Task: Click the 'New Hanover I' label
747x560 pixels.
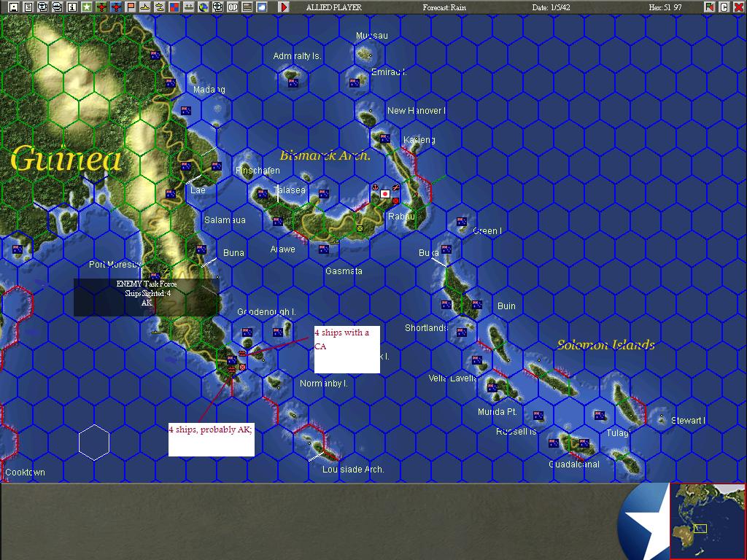Action: pos(417,111)
